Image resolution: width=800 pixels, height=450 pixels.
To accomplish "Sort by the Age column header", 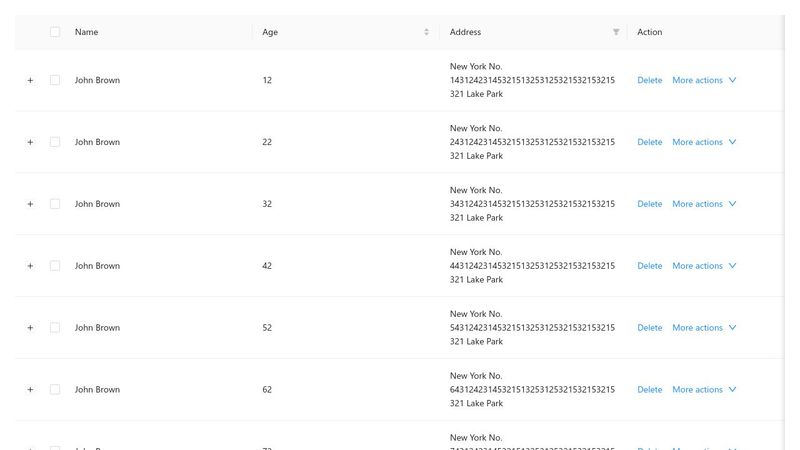I will tap(270, 32).
